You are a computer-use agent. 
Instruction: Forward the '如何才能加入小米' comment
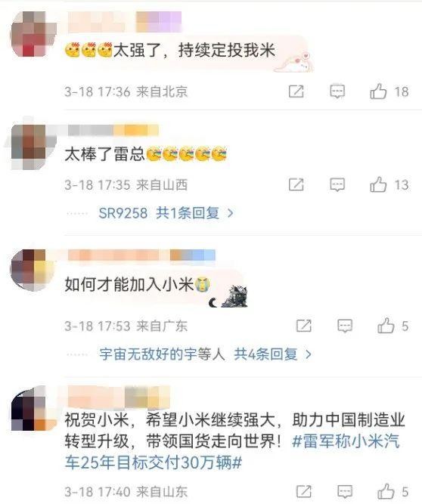pyautogui.click(x=303, y=326)
